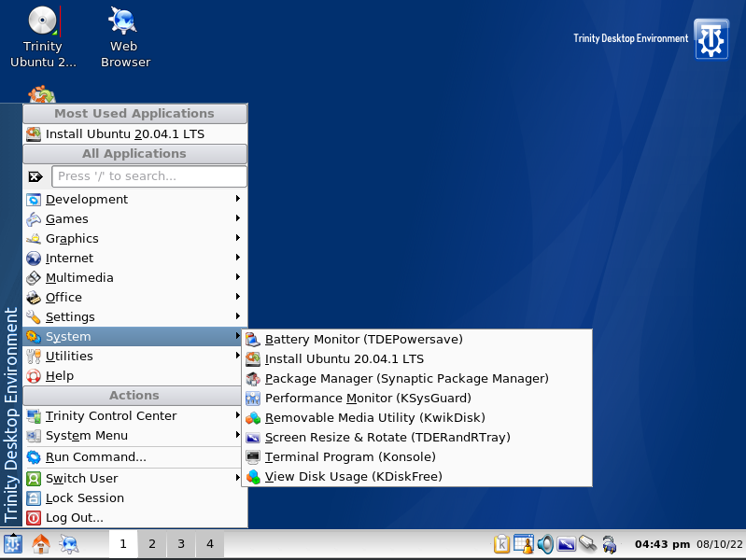Click the Konqueror browser icon in taskbar

[68, 544]
